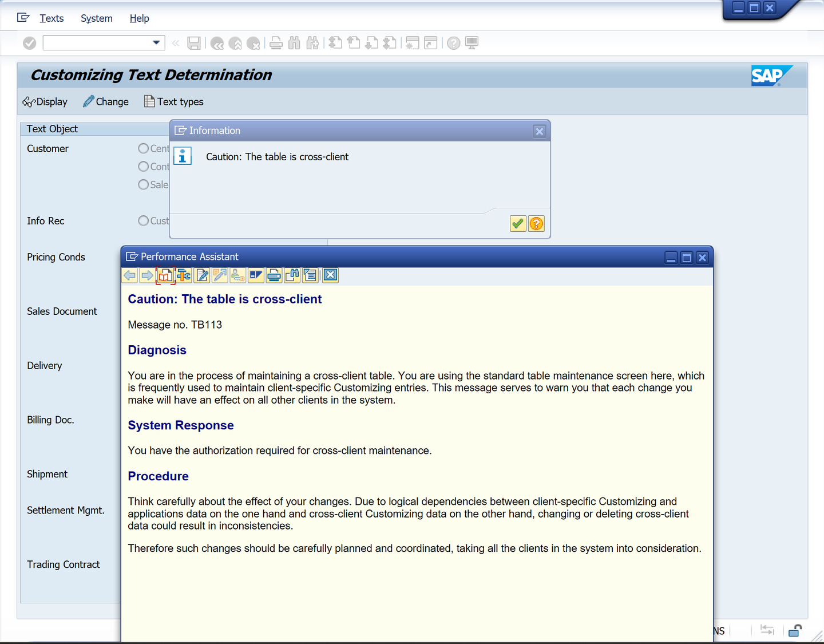Click the 'Sales Document' text object label
Image resolution: width=824 pixels, height=644 pixels.
coord(62,311)
